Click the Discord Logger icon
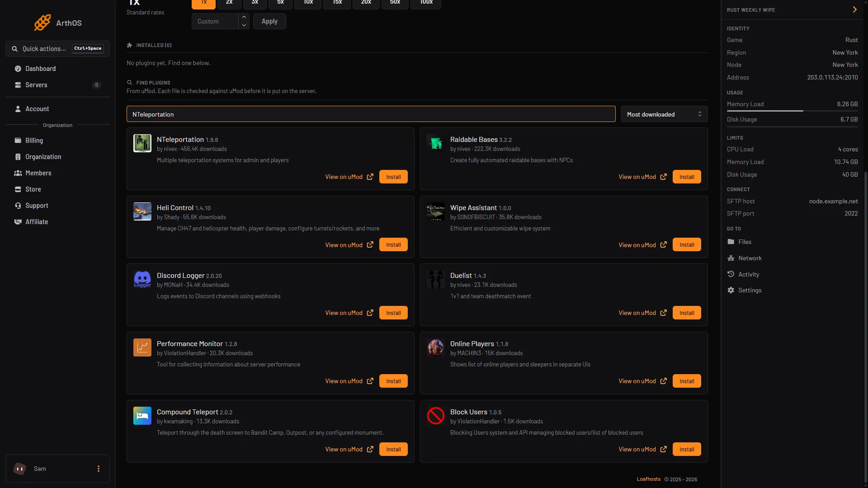The width and height of the screenshot is (868, 488). click(x=142, y=279)
